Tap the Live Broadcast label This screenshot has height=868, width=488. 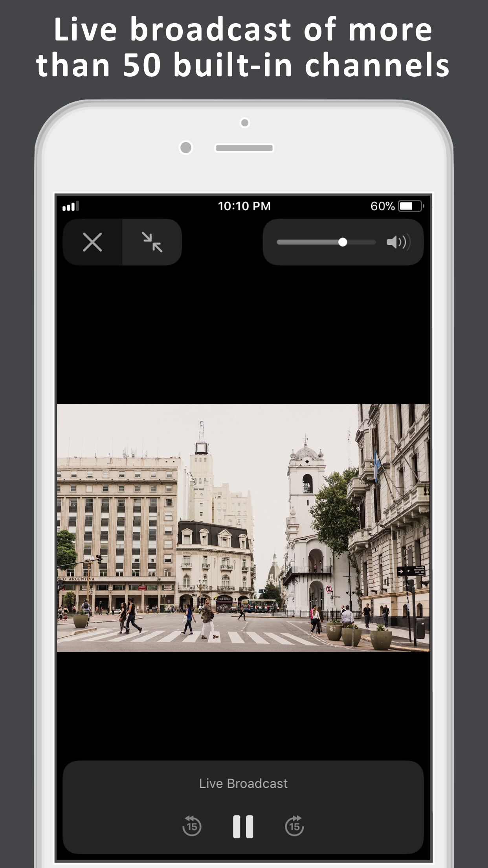tap(243, 783)
